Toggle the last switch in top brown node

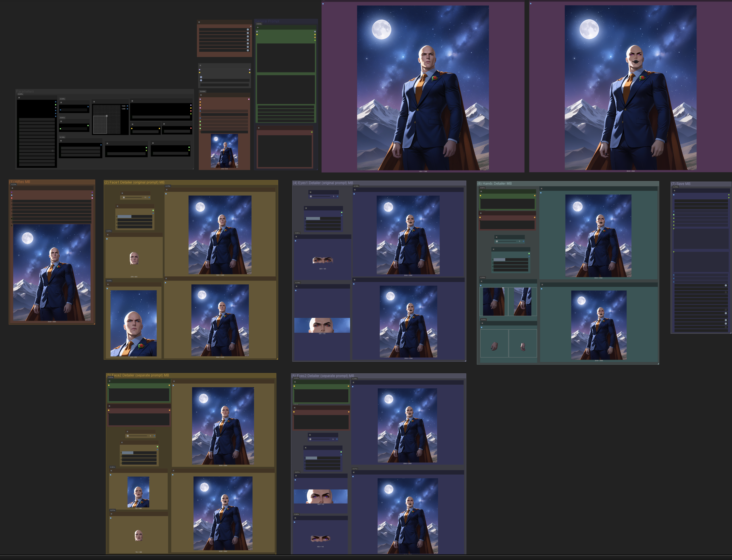248,50
